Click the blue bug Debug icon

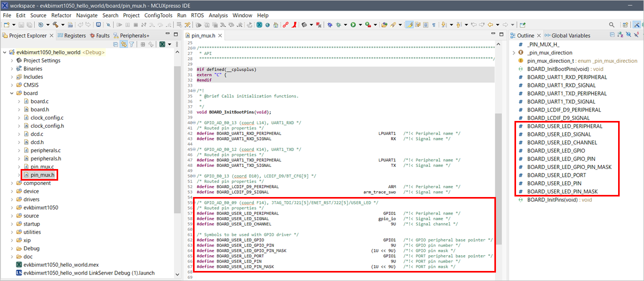coord(329,24)
